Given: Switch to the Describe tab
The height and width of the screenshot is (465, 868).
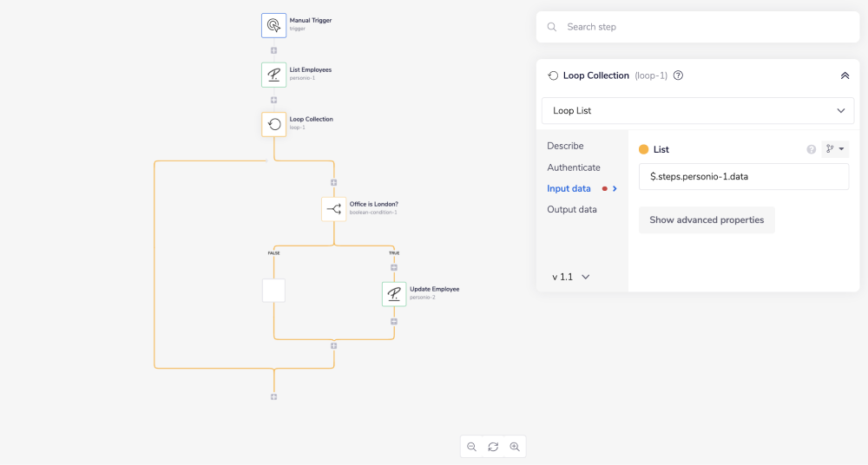Looking at the screenshot, I should [x=565, y=146].
